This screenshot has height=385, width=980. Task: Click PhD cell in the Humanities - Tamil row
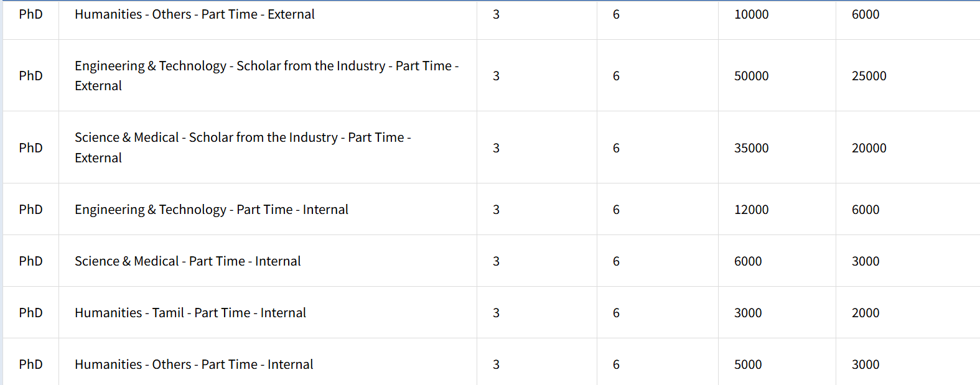pyautogui.click(x=30, y=313)
